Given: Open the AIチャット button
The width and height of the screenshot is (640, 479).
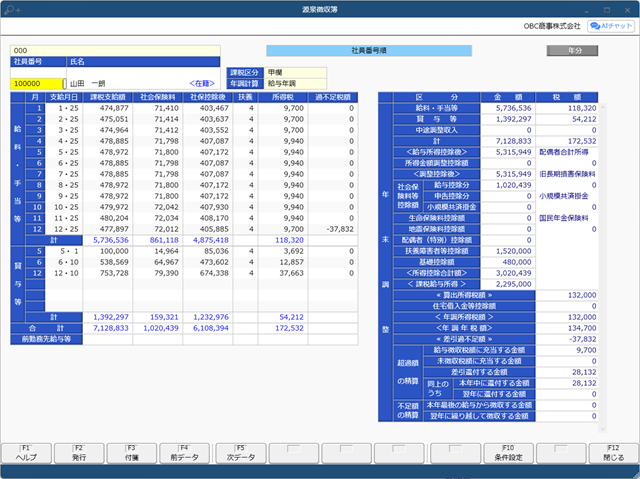Looking at the screenshot, I should click(611, 26).
